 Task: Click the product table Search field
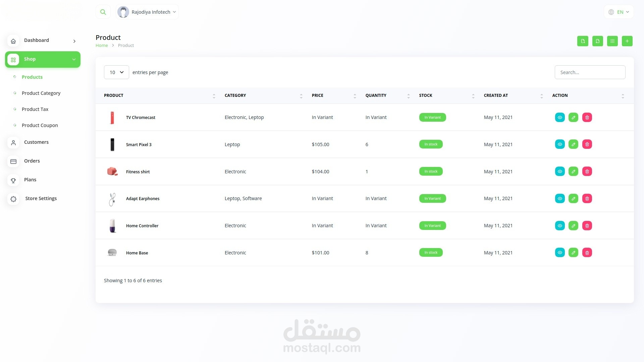click(x=590, y=72)
